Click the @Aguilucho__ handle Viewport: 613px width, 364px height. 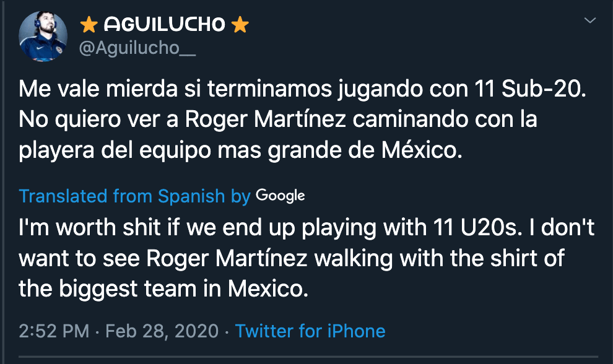point(137,49)
